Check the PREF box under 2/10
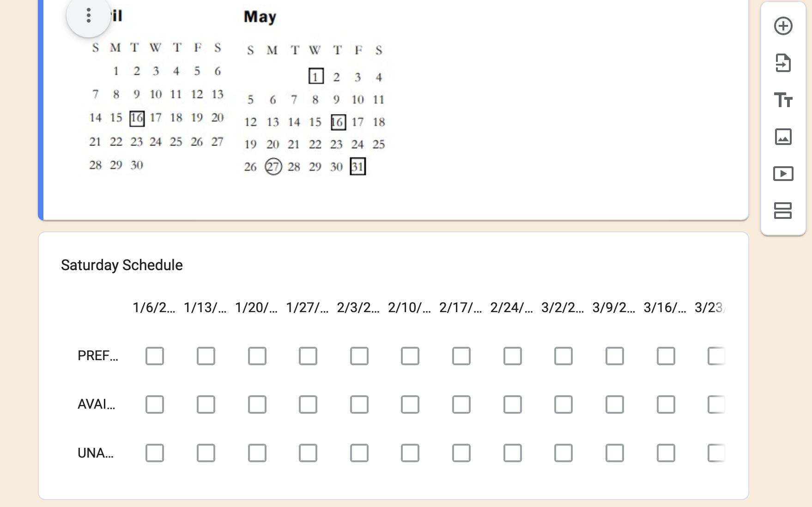Image resolution: width=812 pixels, height=507 pixels. tap(410, 356)
